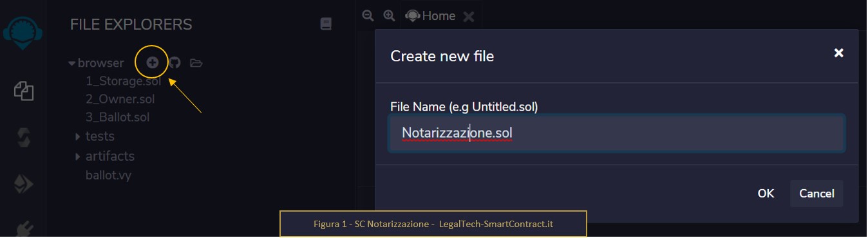This screenshot has height=238, width=868.
Task: Expand the tests folder
Action: (78, 136)
